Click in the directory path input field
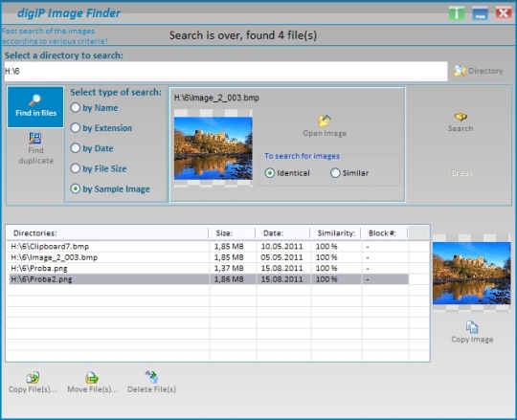The width and height of the screenshot is (517, 420). [226, 71]
